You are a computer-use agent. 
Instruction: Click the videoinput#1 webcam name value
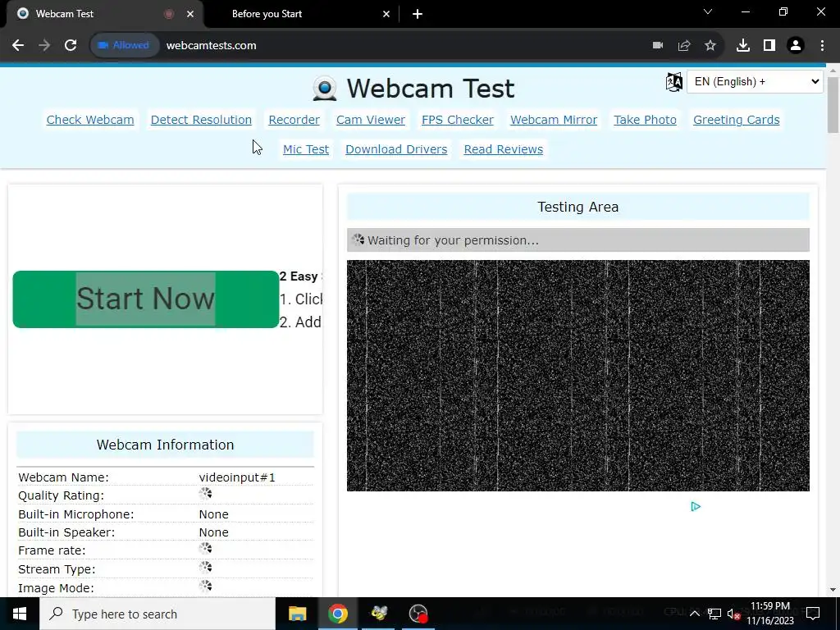(237, 477)
